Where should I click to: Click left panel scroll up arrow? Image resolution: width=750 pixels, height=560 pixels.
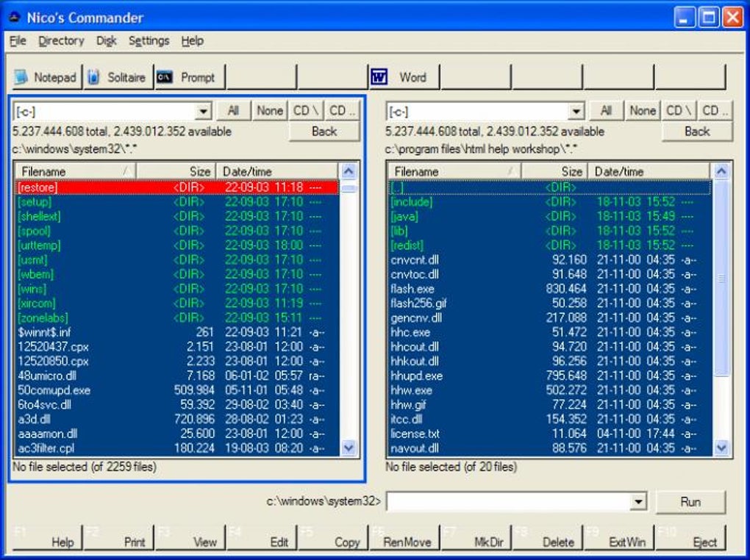349,171
